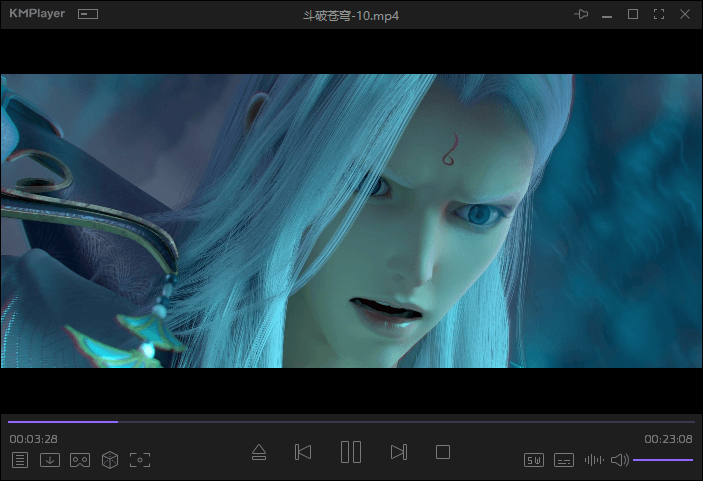Viewport: 703px width, 481px height.
Task: Open the playlist panel icon
Action: 20,460
